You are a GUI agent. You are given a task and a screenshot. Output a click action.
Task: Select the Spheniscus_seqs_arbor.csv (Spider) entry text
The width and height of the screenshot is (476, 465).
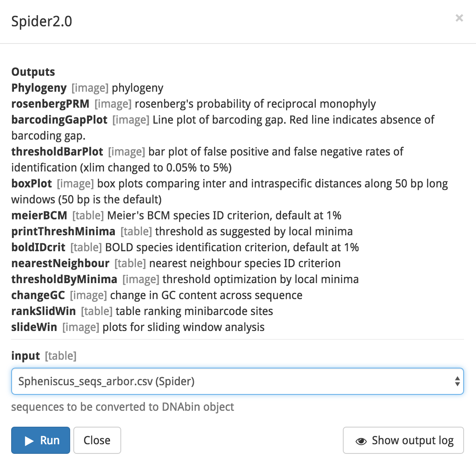[106, 381]
